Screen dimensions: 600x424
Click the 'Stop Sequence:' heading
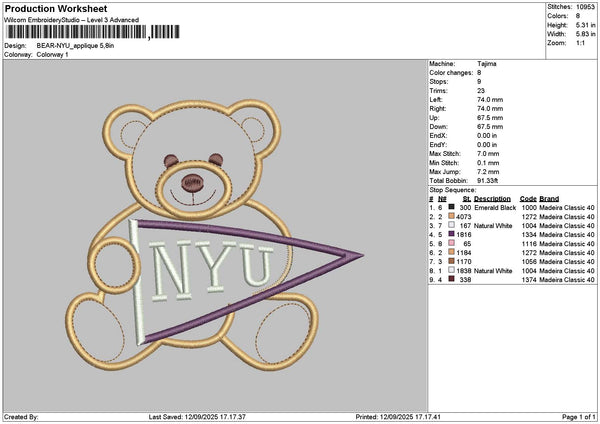453,190
